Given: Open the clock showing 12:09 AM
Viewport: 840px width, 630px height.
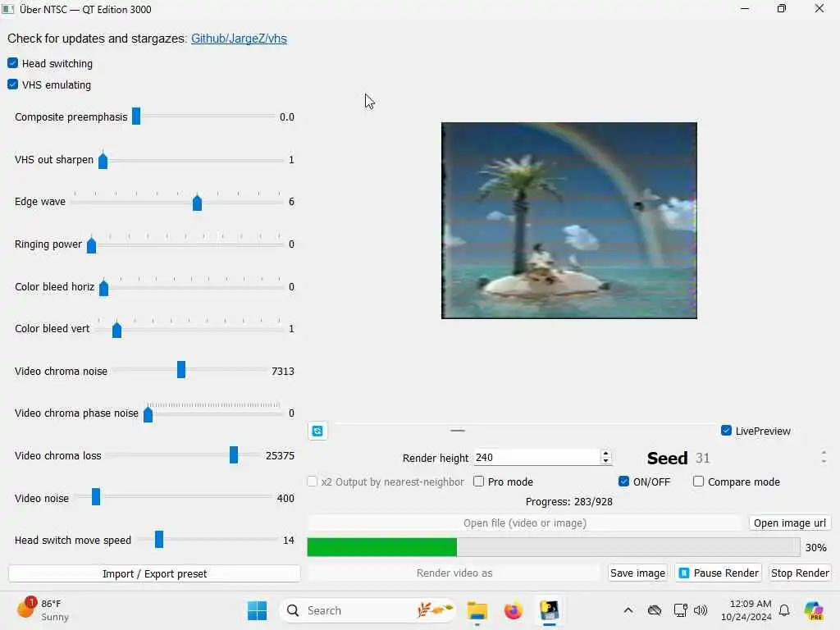Looking at the screenshot, I should point(746,610).
